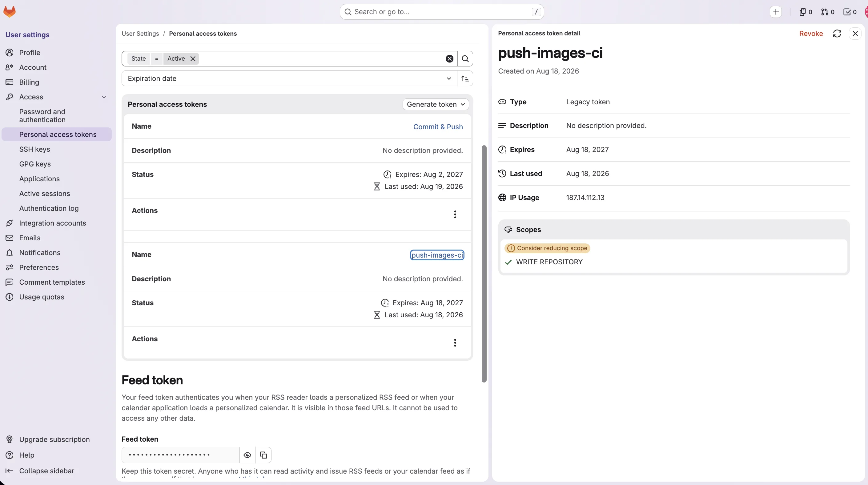Select Personal access tokens in sidebar

click(57, 134)
